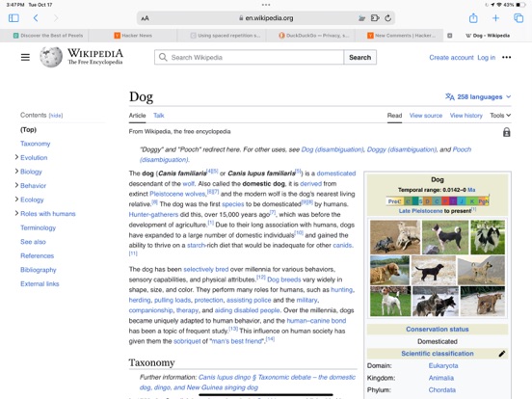
Task: Expand the Ecology contents section
Action: [16, 199]
